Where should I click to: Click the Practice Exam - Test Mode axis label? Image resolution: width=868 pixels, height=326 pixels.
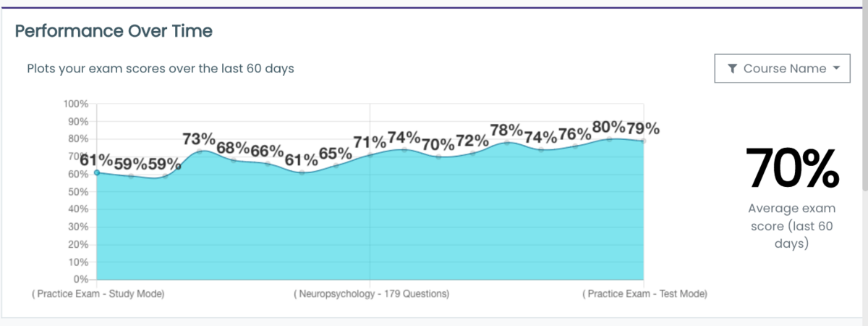644,294
